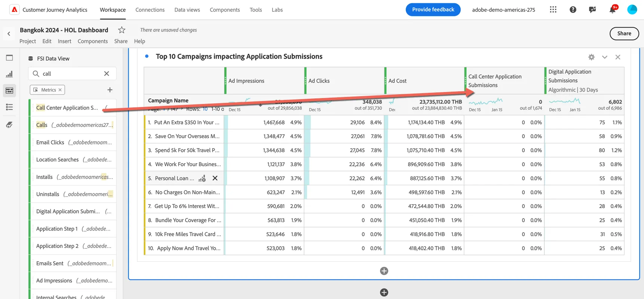
Task: Collapse the panel with the chevron
Action: pyautogui.click(x=605, y=57)
